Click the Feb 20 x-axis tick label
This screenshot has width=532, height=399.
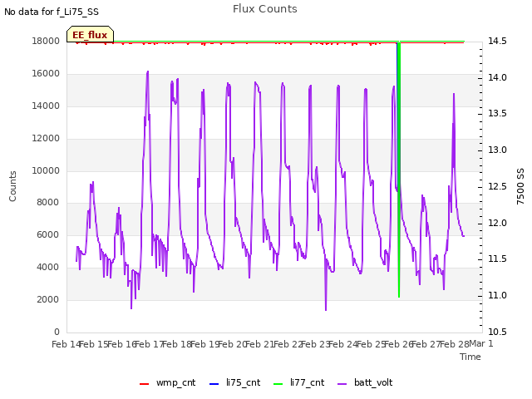233,344
